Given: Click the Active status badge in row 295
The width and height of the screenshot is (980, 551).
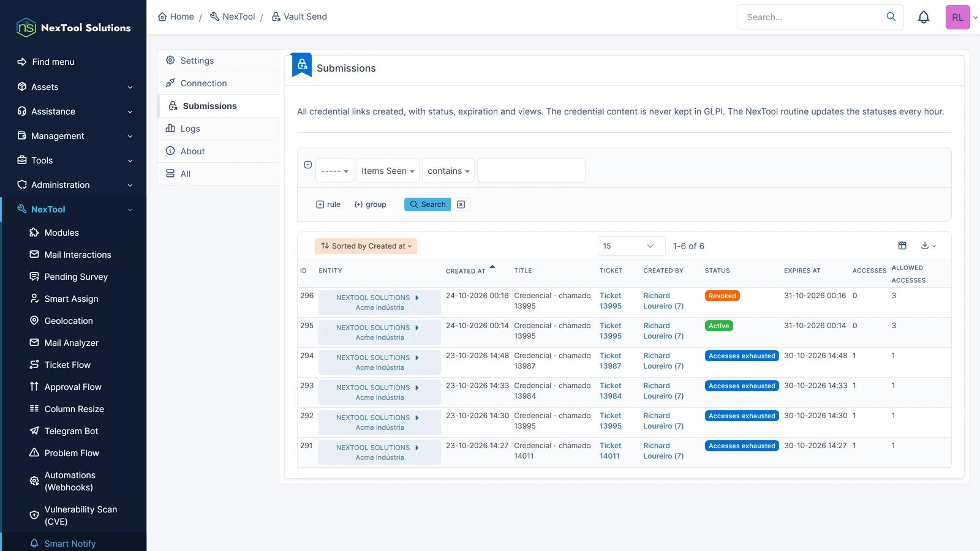Looking at the screenshot, I should tap(718, 326).
